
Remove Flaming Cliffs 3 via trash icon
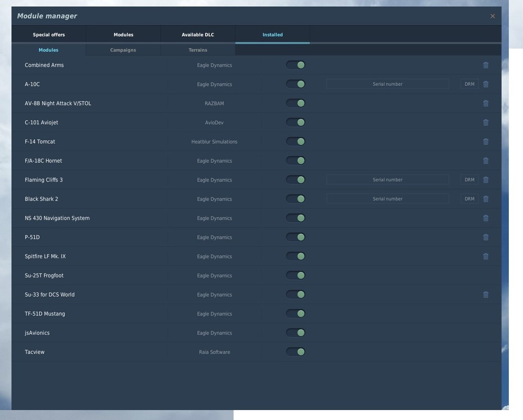point(486,180)
